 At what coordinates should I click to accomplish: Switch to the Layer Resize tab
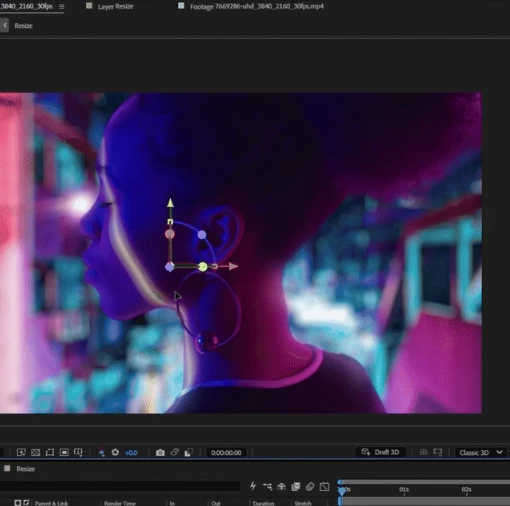point(116,6)
